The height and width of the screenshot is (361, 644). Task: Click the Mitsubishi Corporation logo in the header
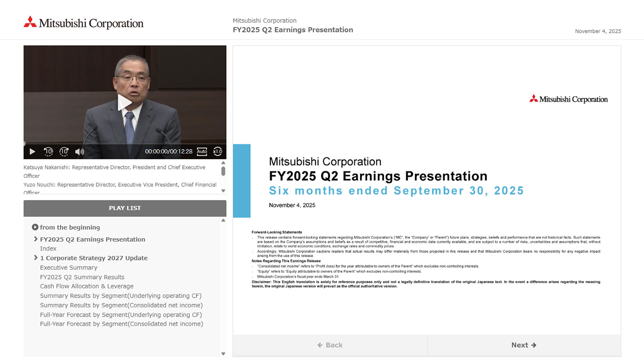pos(83,23)
